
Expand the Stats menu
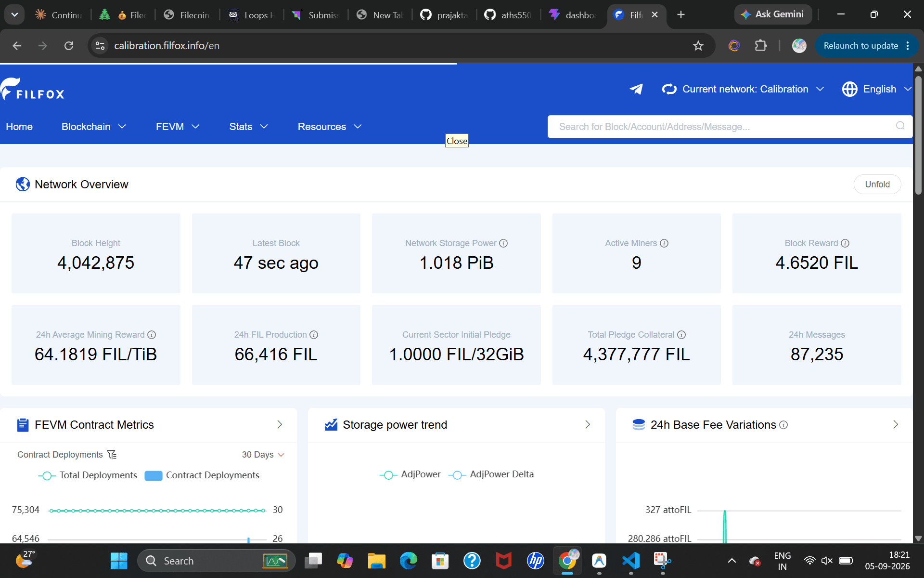(x=248, y=127)
